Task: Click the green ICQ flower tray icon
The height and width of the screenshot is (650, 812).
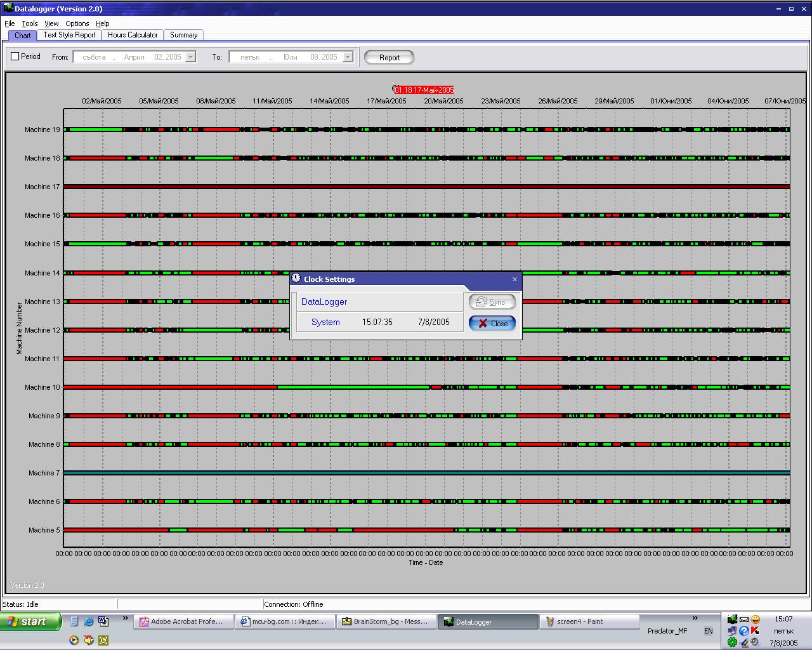Action: [x=732, y=642]
